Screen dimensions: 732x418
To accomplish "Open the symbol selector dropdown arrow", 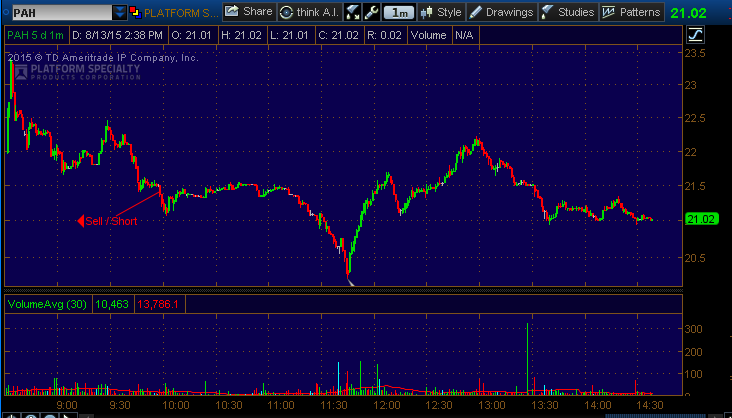I will pos(120,13).
